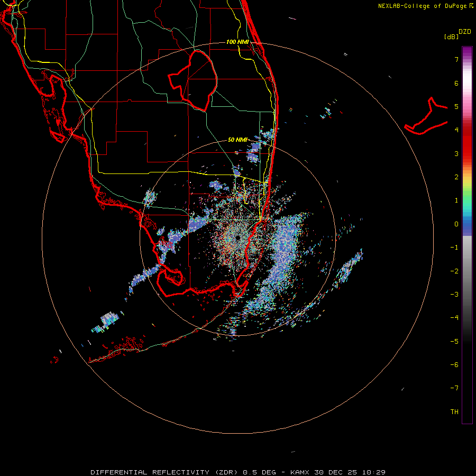Click the -7 dB tick label
The height and width of the screenshot is (476, 476).
coord(454,388)
